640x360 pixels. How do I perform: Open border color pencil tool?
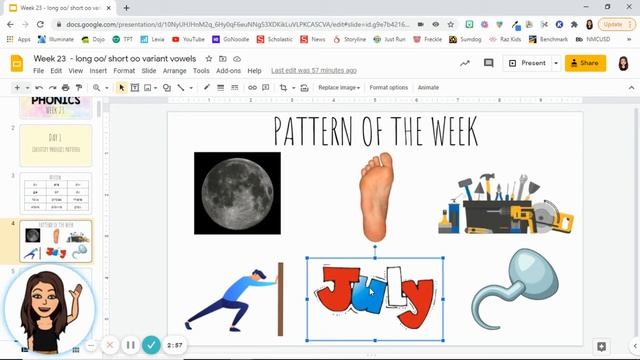click(x=207, y=87)
